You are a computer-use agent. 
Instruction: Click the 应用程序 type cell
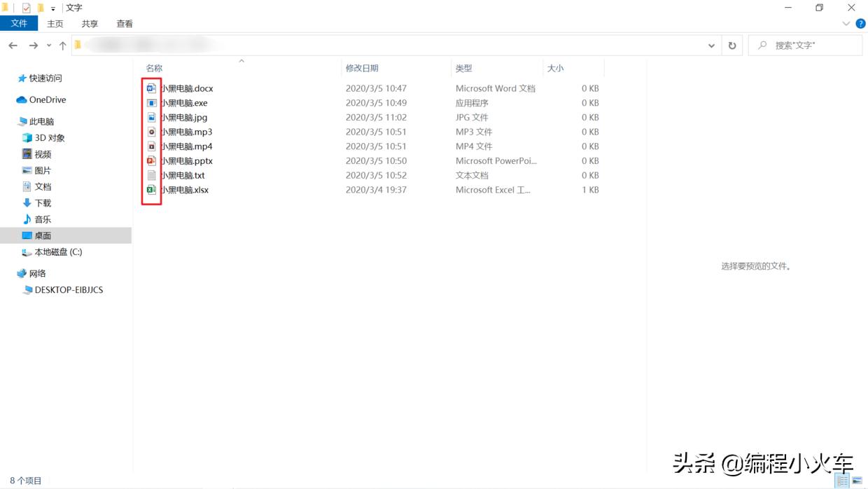pyautogui.click(x=472, y=103)
